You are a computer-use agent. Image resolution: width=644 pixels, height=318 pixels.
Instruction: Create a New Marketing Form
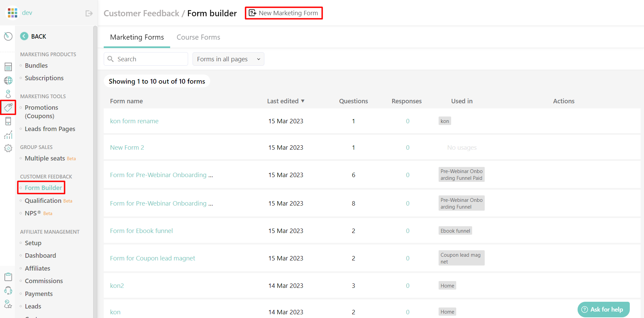tap(284, 13)
